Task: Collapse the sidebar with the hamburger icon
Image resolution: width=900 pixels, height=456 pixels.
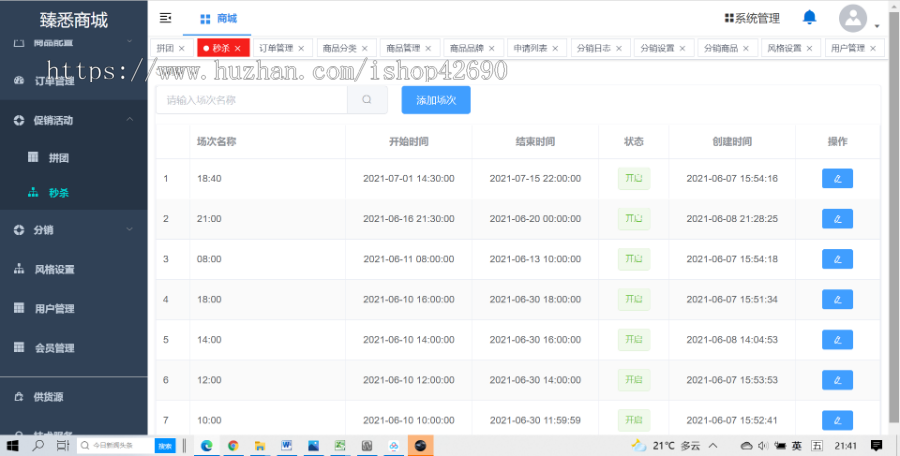Action: (x=165, y=18)
